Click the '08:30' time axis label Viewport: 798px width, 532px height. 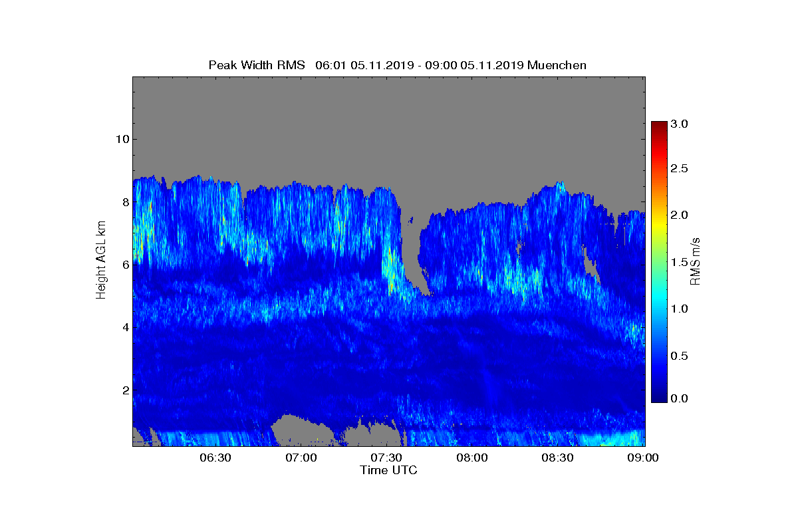pos(558,458)
